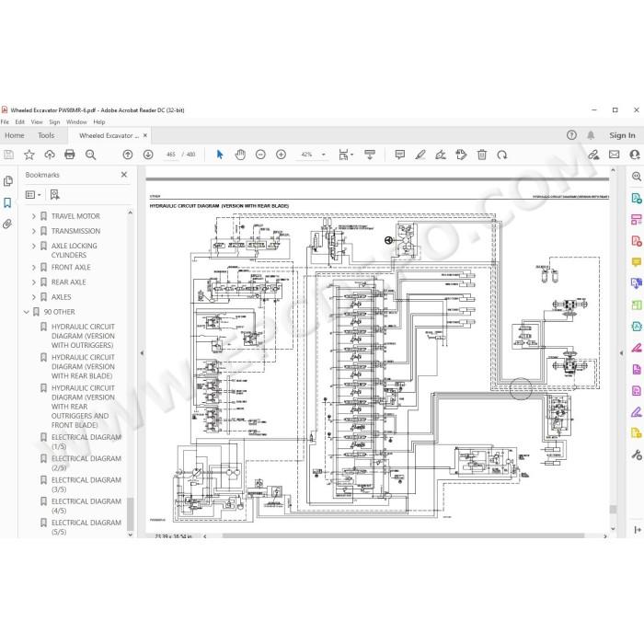The image size is (644, 644).
Task: Share link to file icon
Action: coord(593,155)
